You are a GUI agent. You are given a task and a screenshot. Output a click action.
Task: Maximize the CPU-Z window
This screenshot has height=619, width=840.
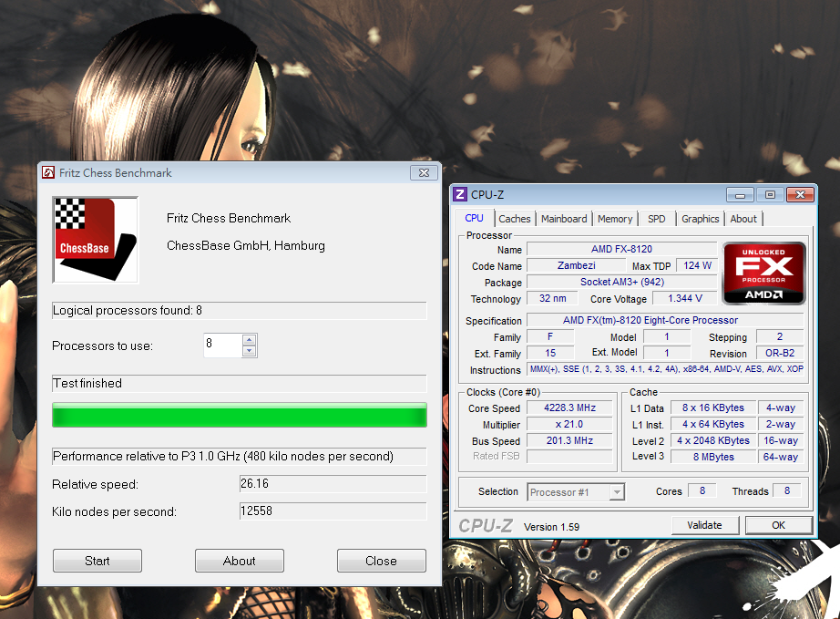(770, 194)
